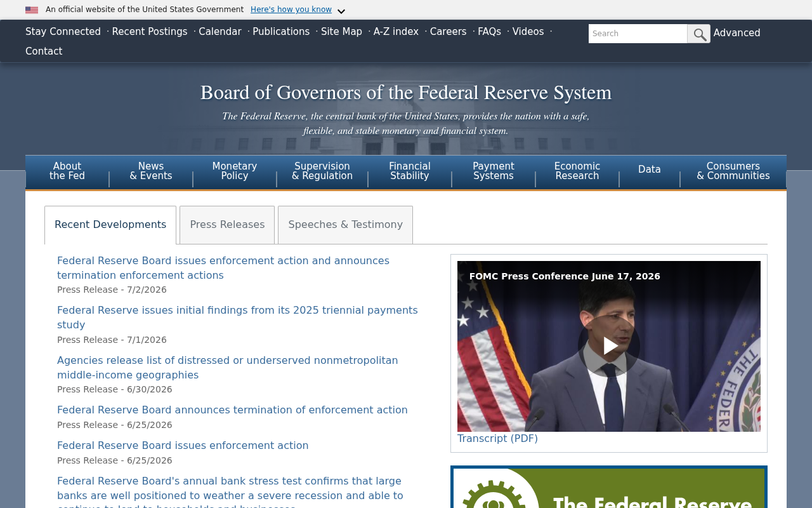Open News & Events menu
The height and width of the screenshot is (508, 812).
(151, 171)
